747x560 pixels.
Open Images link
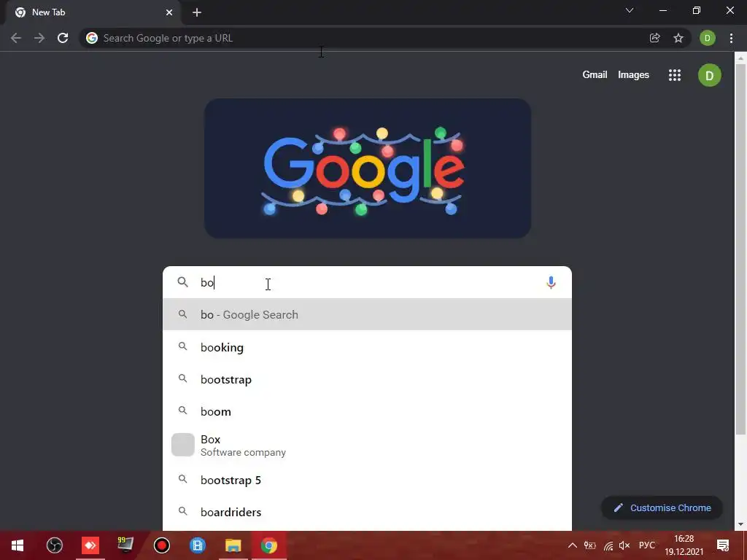(x=633, y=75)
